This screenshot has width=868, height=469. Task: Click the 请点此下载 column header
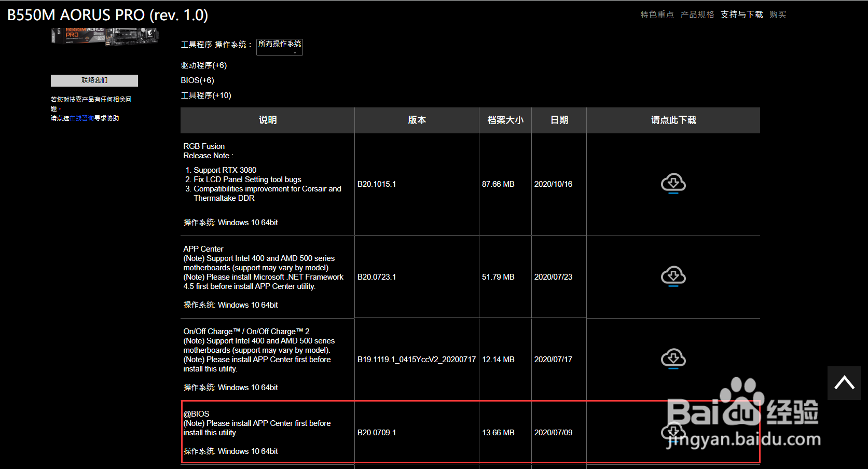pos(673,120)
